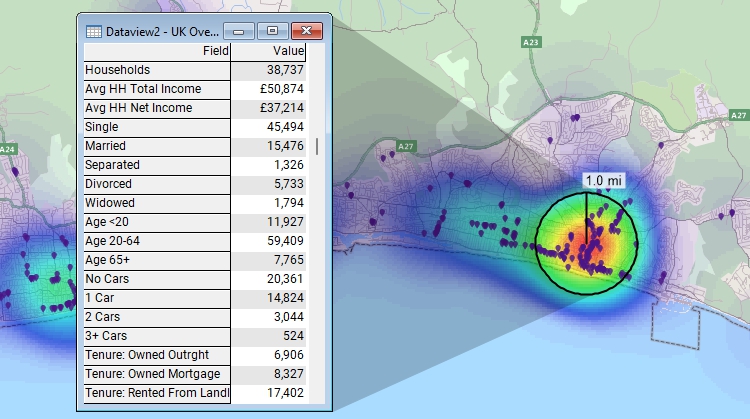The height and width of the screenshot is (419, 750).
Task: Click the 1.0 mi radius label
Action: click(x=604, y=180)
